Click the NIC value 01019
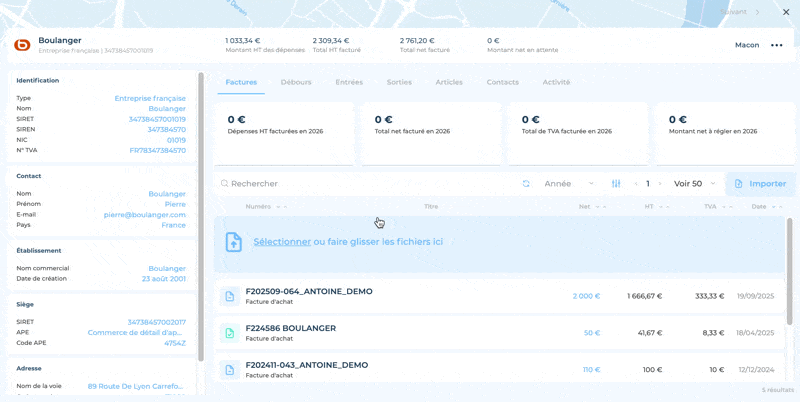 (176, 140)
